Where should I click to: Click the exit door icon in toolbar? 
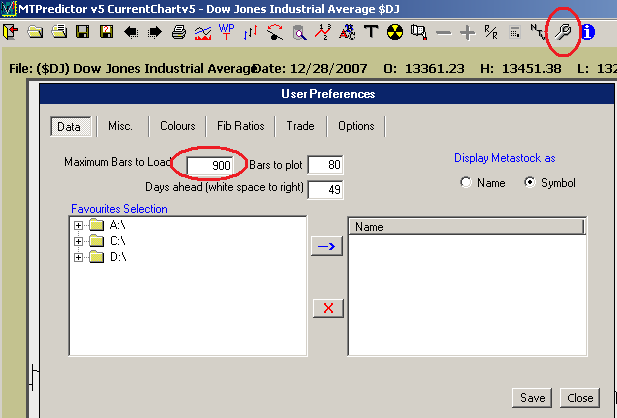click(11, 32)
